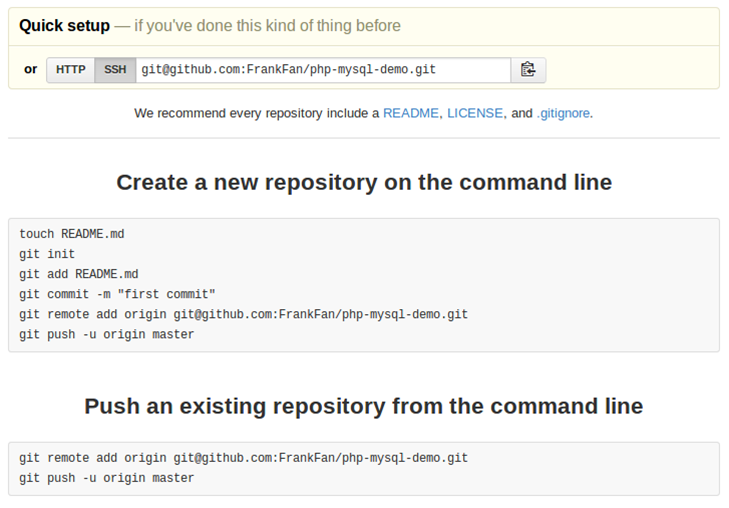The image size is (729, 508).
Task: Switch clone URL to HTTP
Action: click(71, 70)
